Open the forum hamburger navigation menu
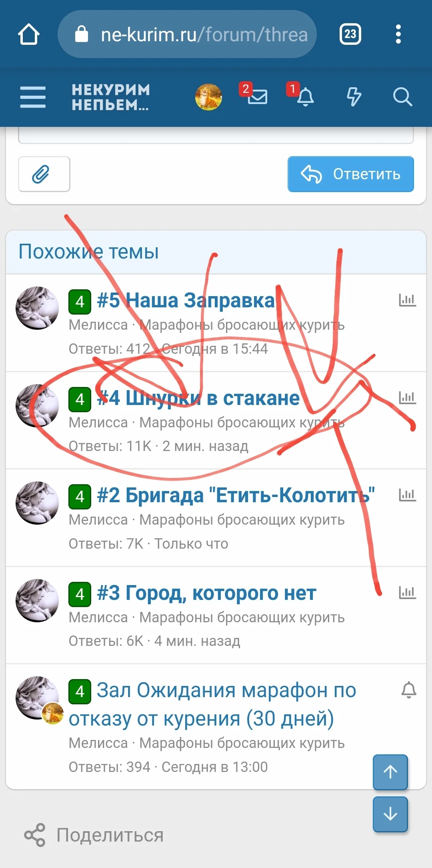This screenshot has height=868, width=432. (33, 97)
